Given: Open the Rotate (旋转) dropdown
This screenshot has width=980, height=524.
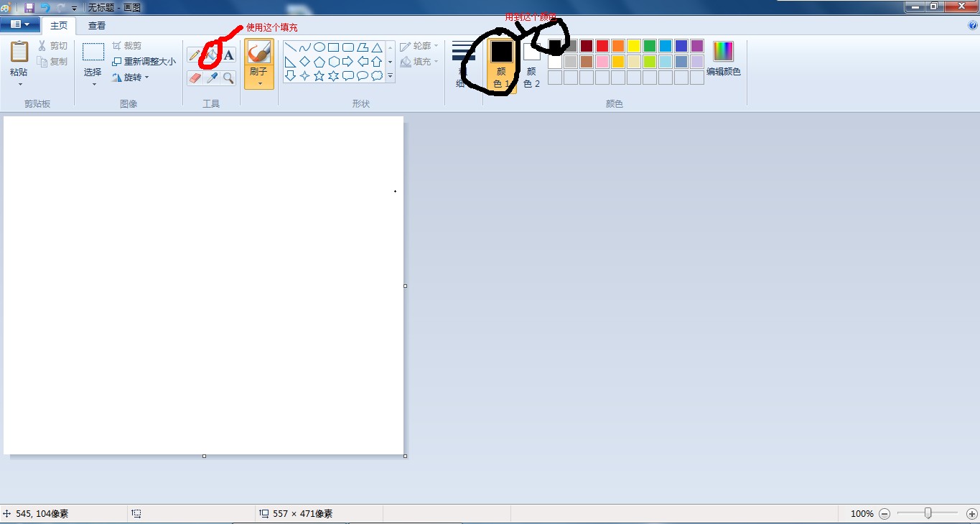Looking at the screenshot, I should pos(131,78).
